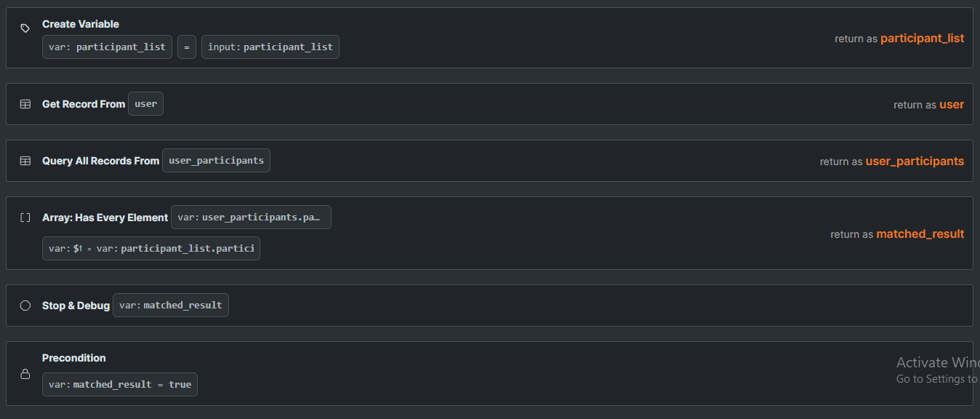Image resolution: width=980 pixels, height=419 pixels.
Task: Select the Stop & Debug step title
Action: (76, 306)
